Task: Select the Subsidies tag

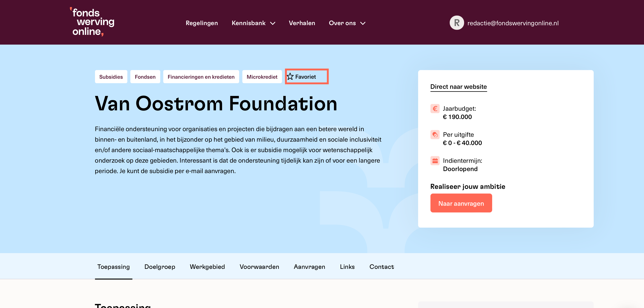Action: pos(111,77)
